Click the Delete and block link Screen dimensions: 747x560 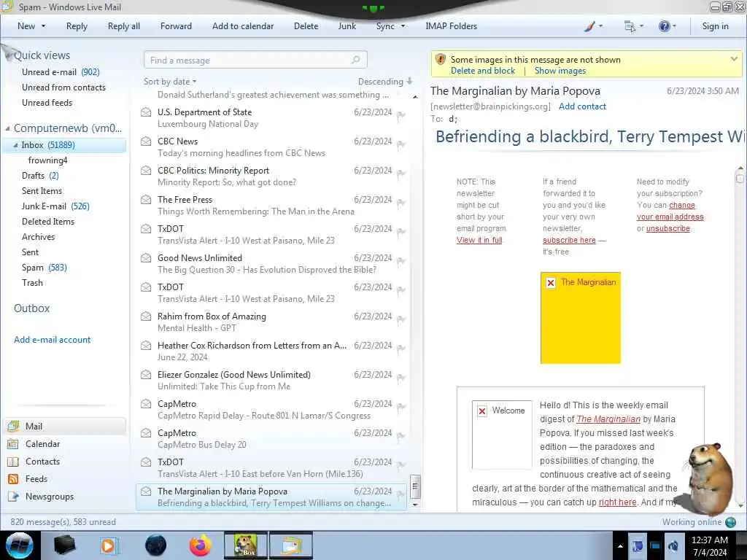(483, 71)
